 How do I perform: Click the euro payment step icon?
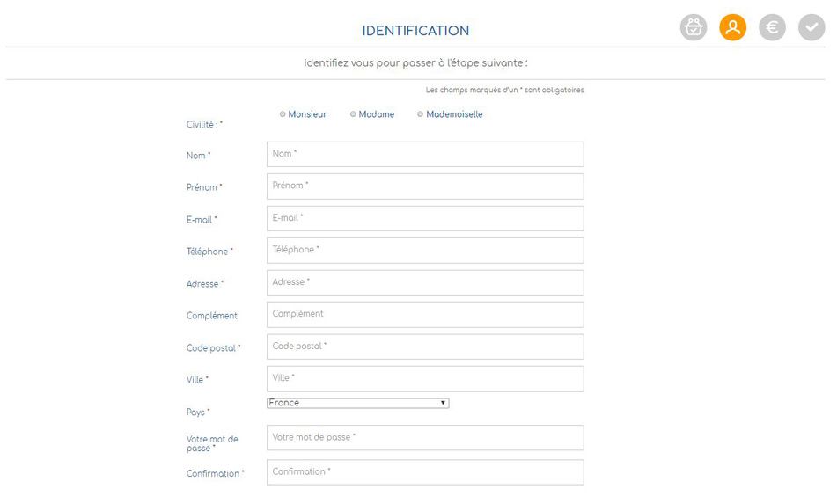point(772,28)
